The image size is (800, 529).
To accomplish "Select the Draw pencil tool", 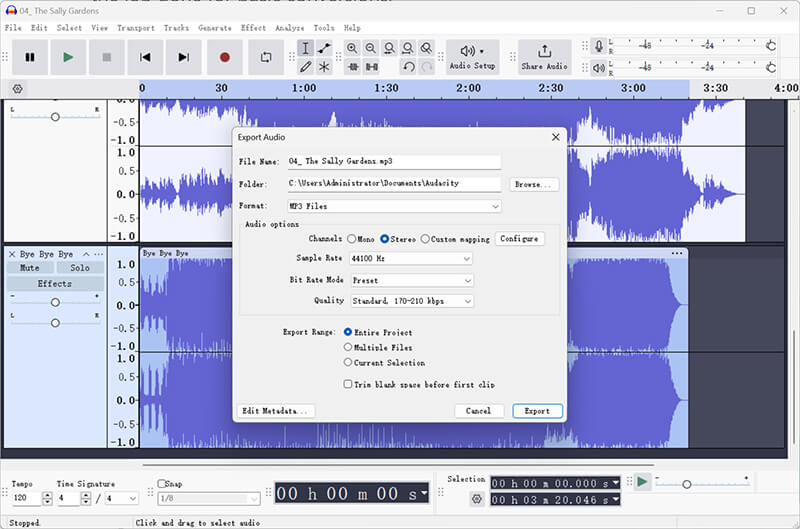I will click(x=305, y=67).
